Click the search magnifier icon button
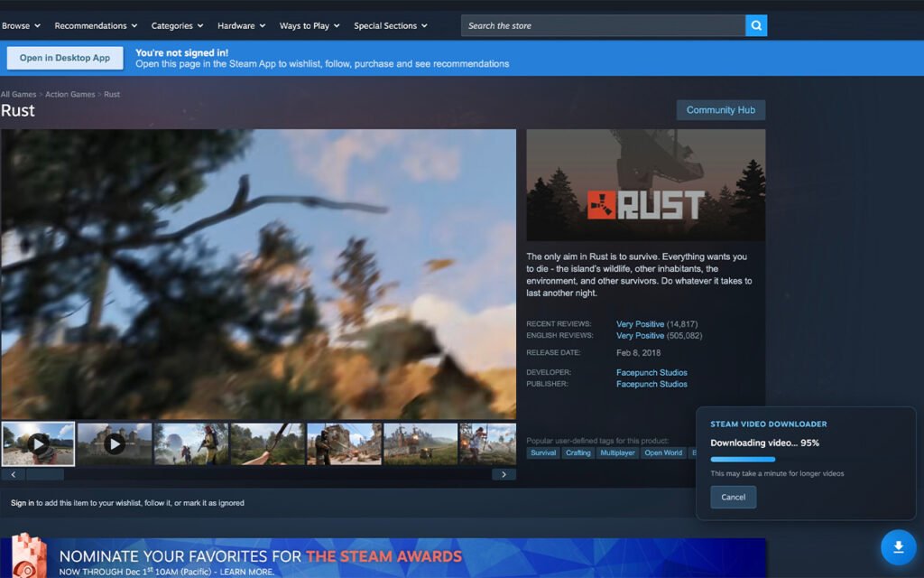The height and width of the screenshot is (578, 924). [756, 25]
